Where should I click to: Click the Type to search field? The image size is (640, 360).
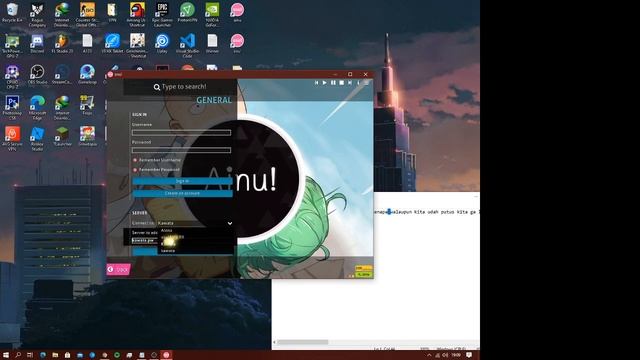(x=180, y=87)
